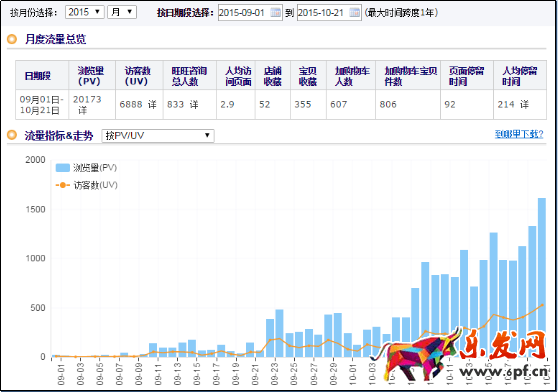Open 详 details link beside 6888 visitors
558x392 pixels.
[152, 104]
